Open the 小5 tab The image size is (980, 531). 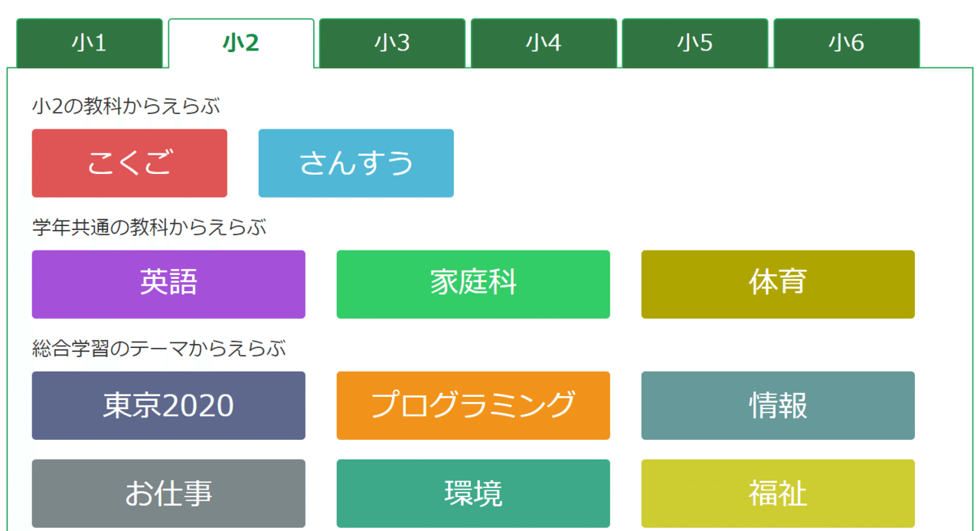694,43
